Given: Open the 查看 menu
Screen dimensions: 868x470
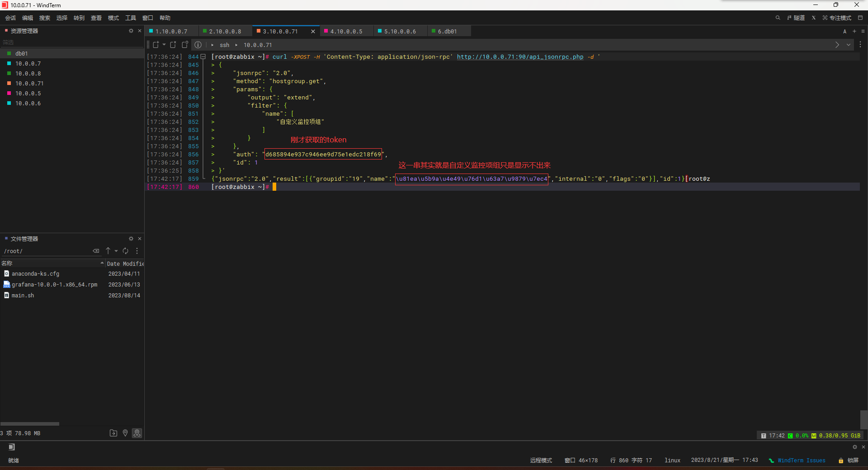Looking at the screenshot, I should point(96,18).
